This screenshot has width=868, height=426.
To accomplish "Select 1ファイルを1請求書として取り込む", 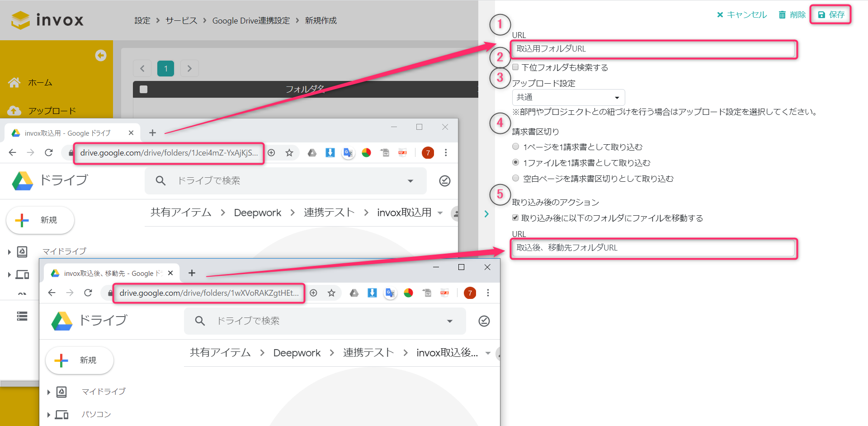I will point(515,162).
